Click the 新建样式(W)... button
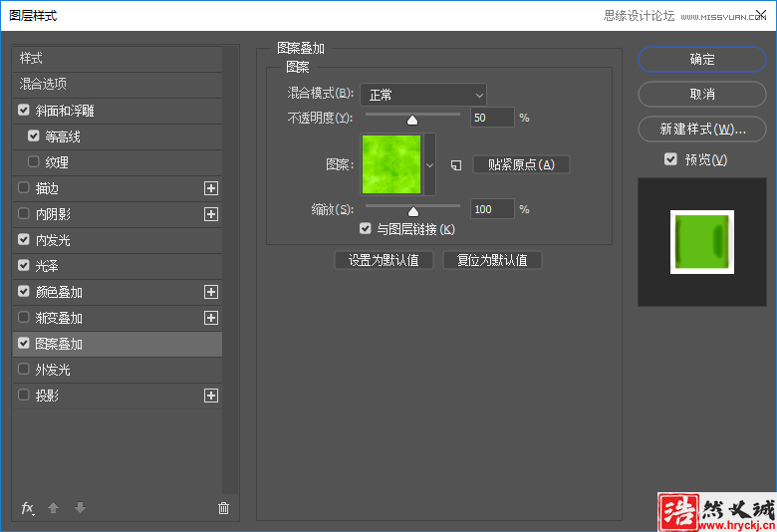 click(702, 129)
